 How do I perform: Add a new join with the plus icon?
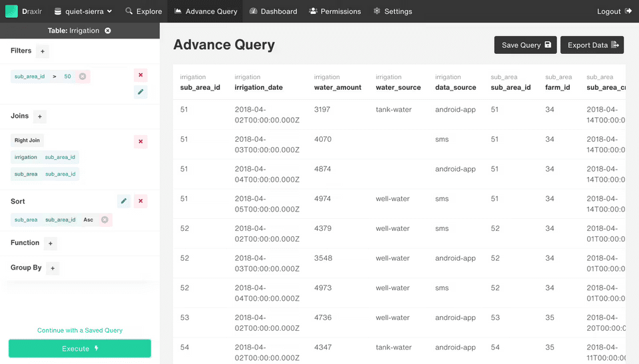[x=39, y=116]
